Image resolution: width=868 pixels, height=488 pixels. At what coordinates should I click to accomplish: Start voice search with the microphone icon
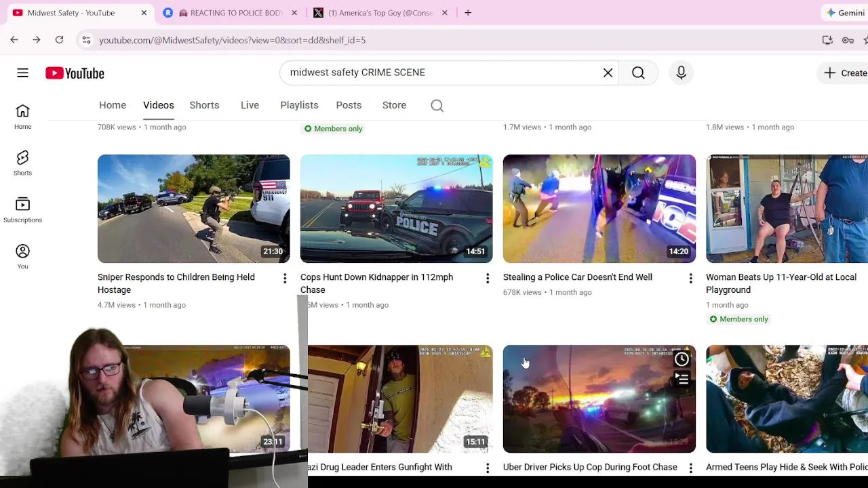[x=682, y=73]
